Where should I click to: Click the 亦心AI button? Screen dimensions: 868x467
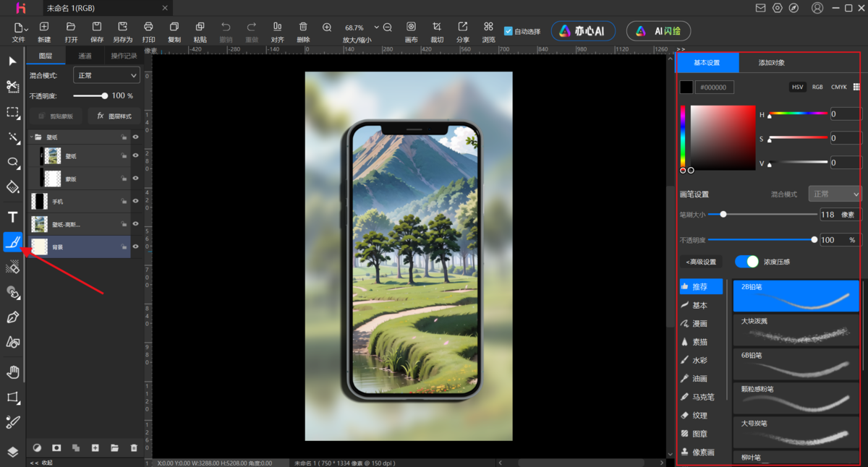(582, 31)
